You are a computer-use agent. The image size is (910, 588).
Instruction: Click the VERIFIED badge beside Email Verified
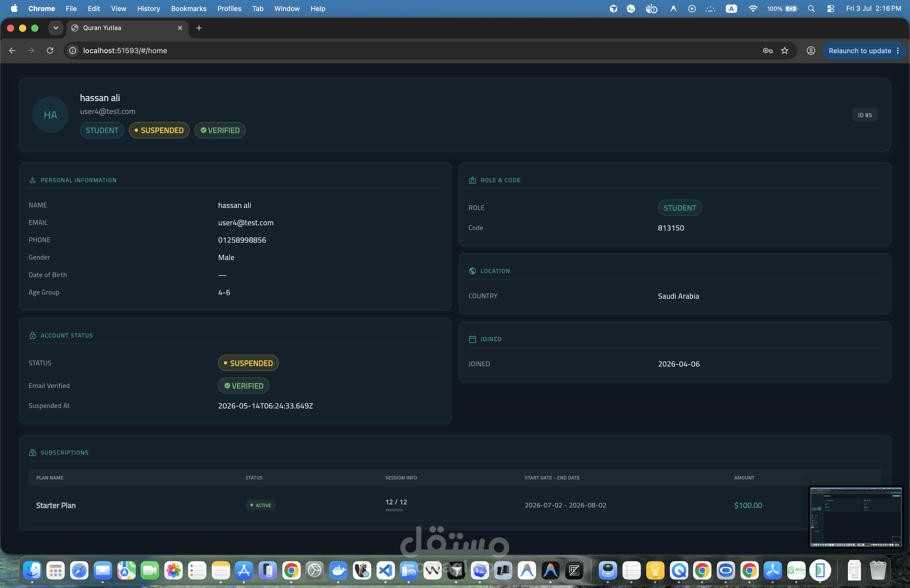click(244, 386)
